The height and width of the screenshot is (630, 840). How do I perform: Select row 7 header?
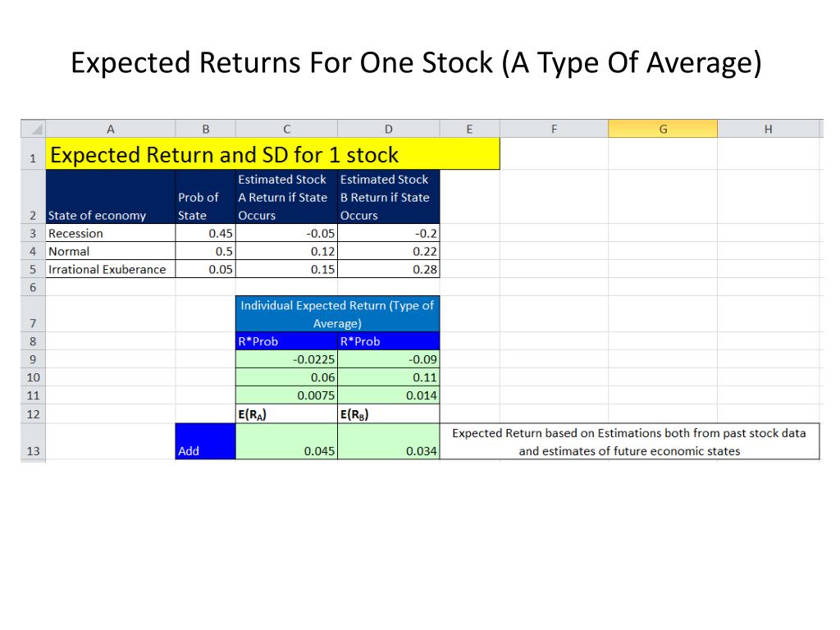(33, 314)
